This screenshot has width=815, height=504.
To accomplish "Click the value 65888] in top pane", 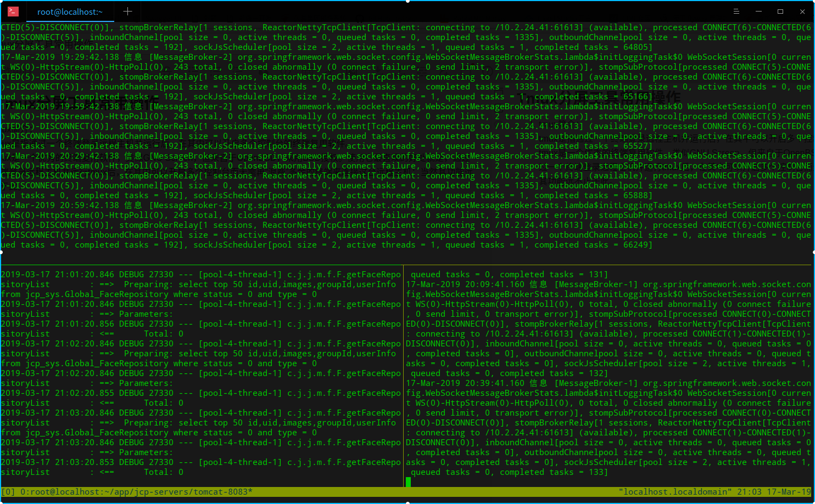I will tap(638, 195).
